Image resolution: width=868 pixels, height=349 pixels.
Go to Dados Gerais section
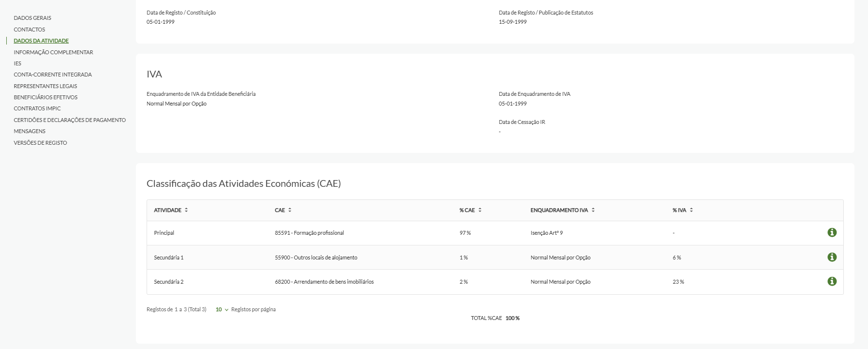coord(32,18)
